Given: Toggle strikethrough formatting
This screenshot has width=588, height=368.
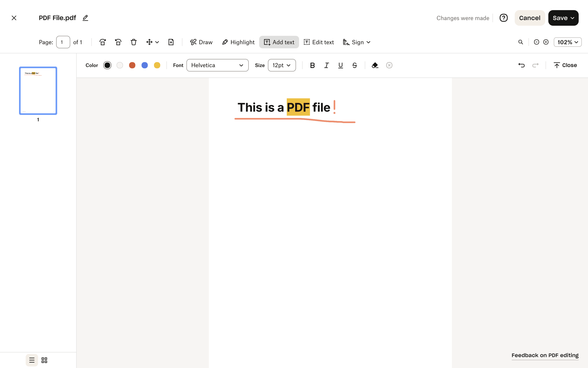Looking at the screenshot, I should 355,65.
